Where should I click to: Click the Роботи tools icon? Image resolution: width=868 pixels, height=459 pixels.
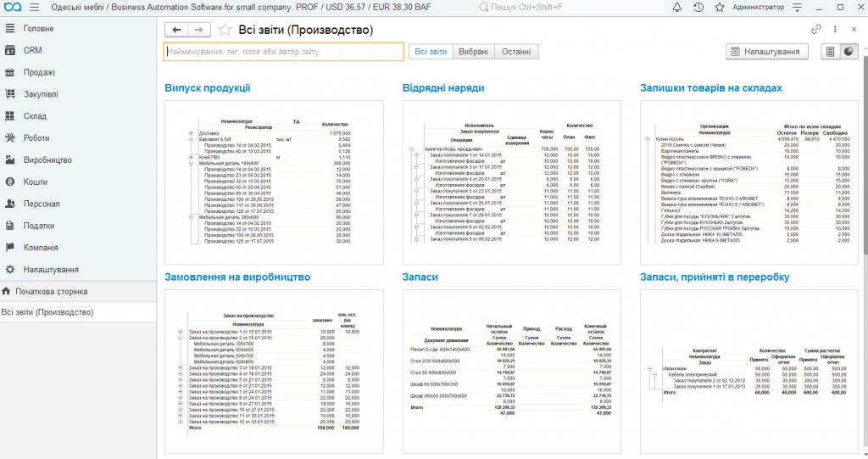(10, 138)
